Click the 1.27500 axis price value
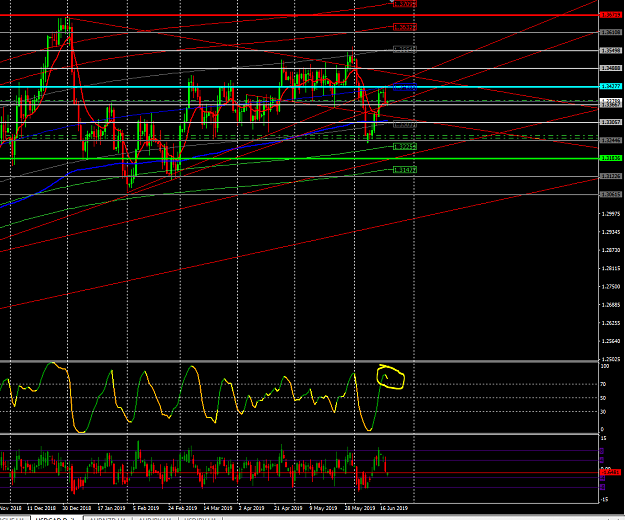The height and width of the screenshot is (520, 625). (x=611, y=286)
